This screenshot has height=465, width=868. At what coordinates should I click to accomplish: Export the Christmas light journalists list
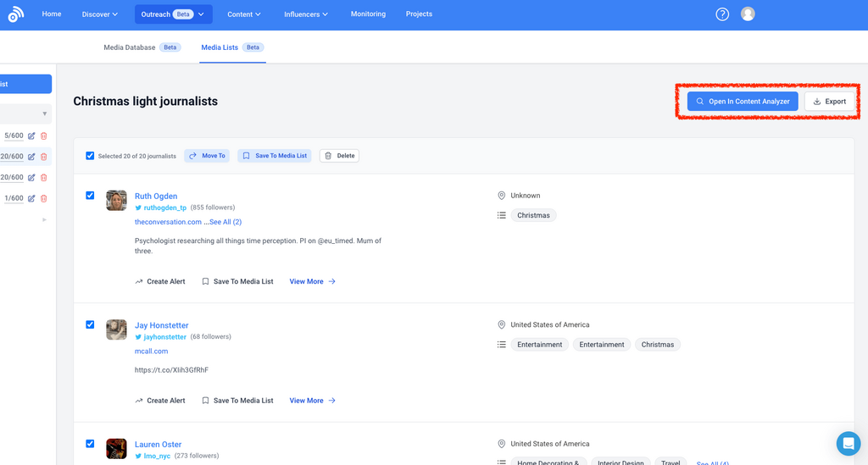pos(830,102)
